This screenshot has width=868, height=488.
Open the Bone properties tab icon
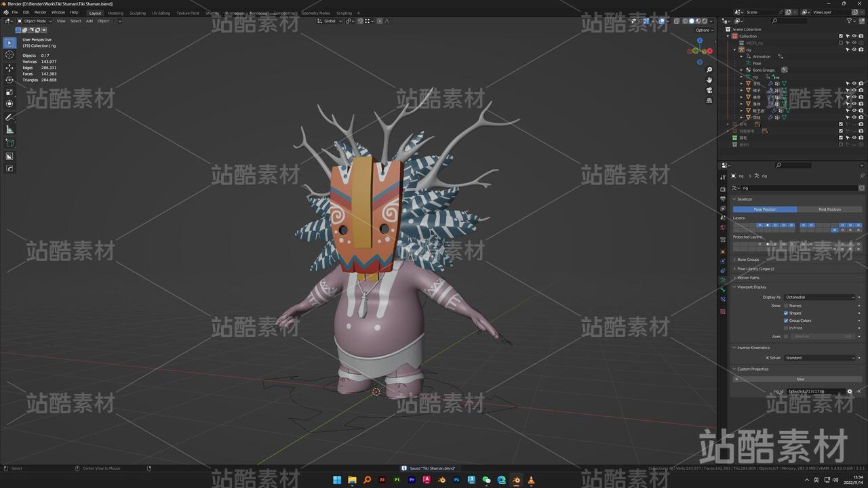723,289
